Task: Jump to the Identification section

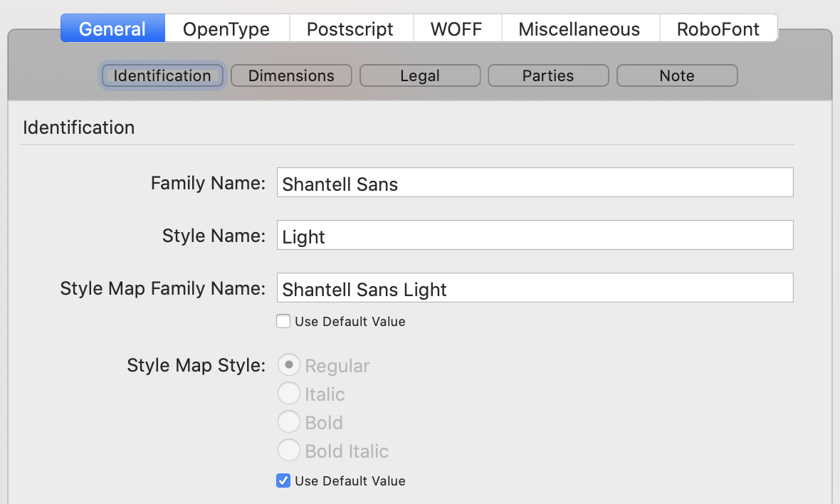Action: coord(162,75)
